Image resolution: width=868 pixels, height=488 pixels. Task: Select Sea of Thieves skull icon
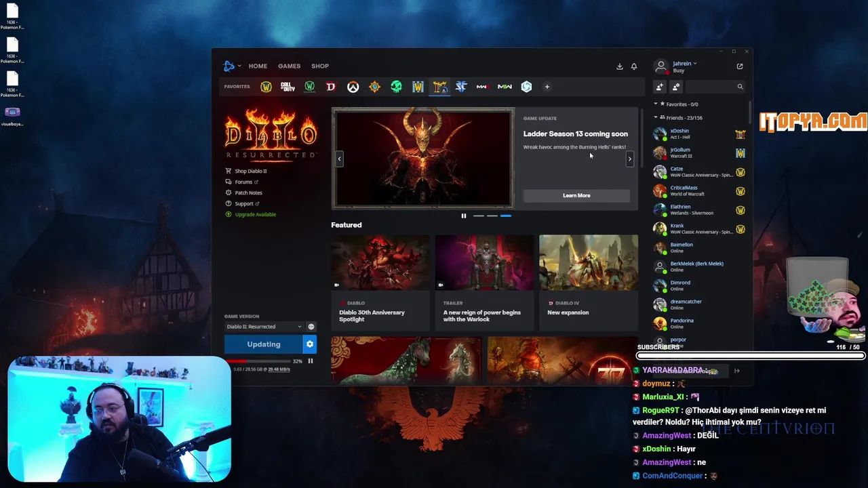coord(396,87)
